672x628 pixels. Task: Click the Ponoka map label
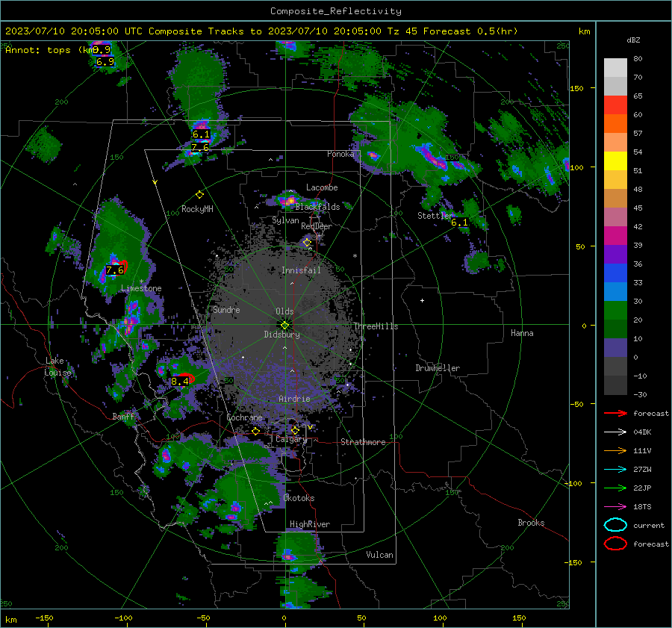340,154
